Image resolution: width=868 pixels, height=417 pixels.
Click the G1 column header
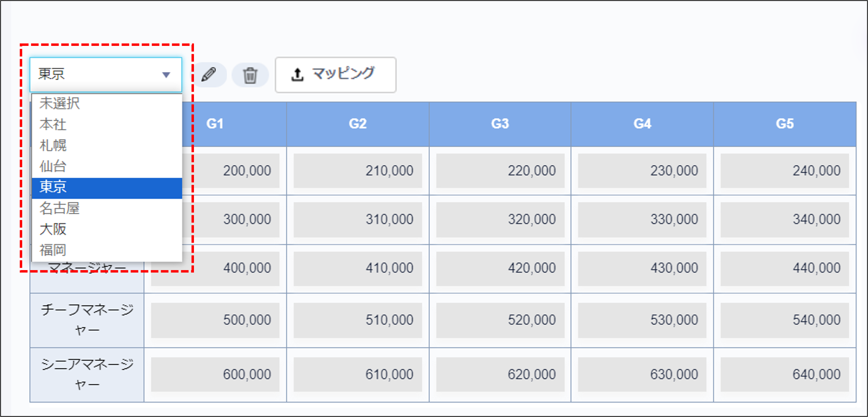(215, 124)
